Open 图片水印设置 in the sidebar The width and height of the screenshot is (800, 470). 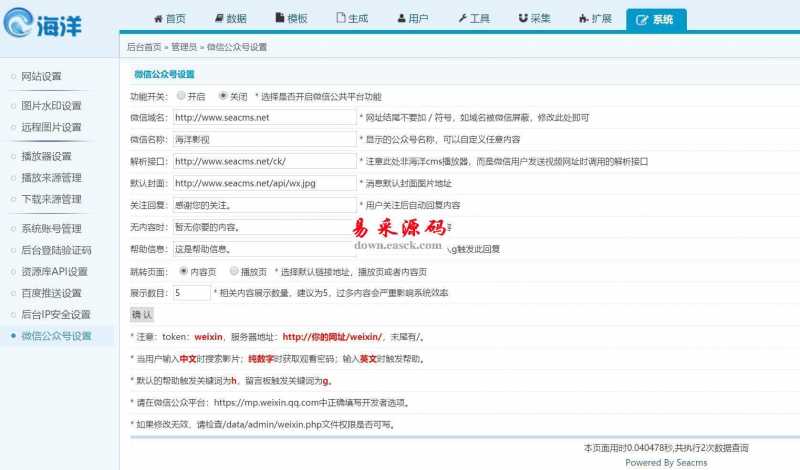(x=51, y=106)
